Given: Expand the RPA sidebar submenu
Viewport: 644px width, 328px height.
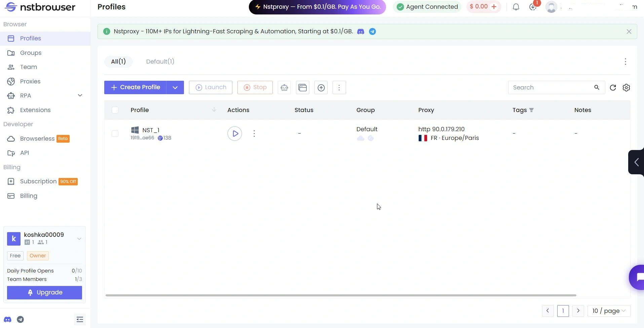Looking at the screenshot, I should click(x=80, y=96).
